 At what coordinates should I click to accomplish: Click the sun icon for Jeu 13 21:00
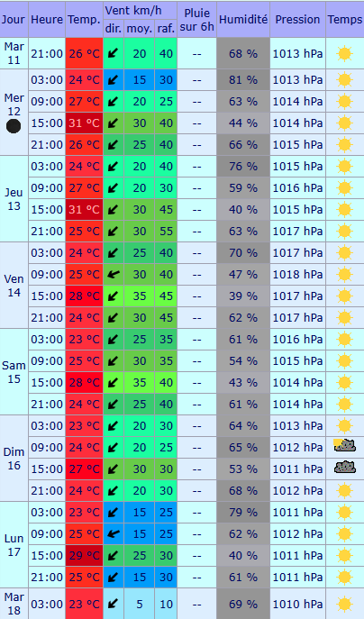344,232
